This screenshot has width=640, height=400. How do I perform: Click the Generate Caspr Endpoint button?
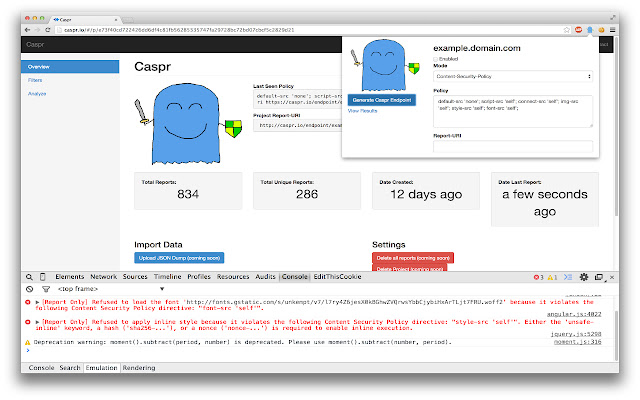(382, 100)
